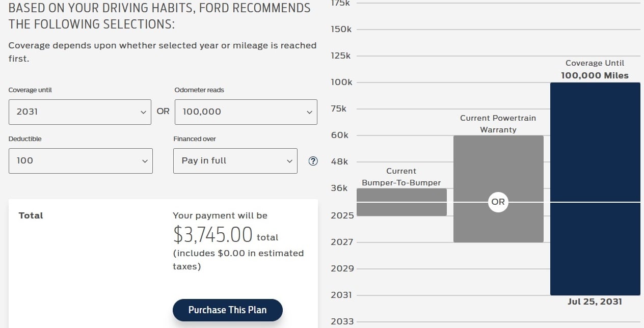
Task: Click the OR circle on the chart
Action: coord(498,202)
